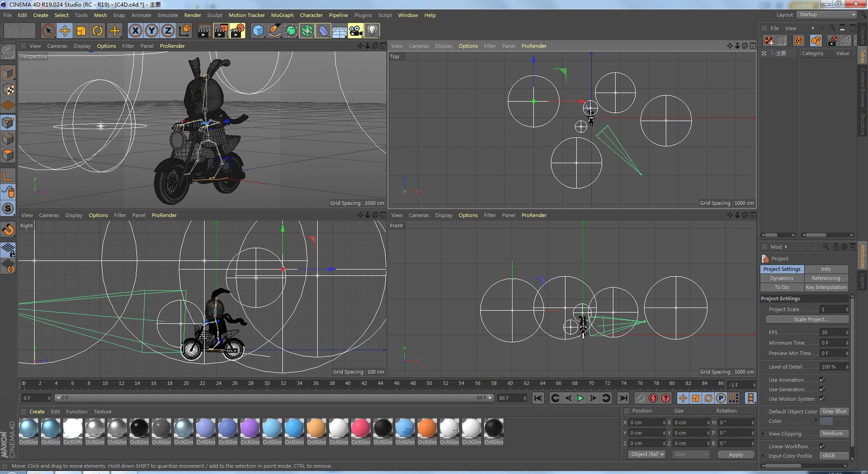868x474 pixels.
Task: Toggle Linear Workflow checkbox
Action: coord(822,446)
